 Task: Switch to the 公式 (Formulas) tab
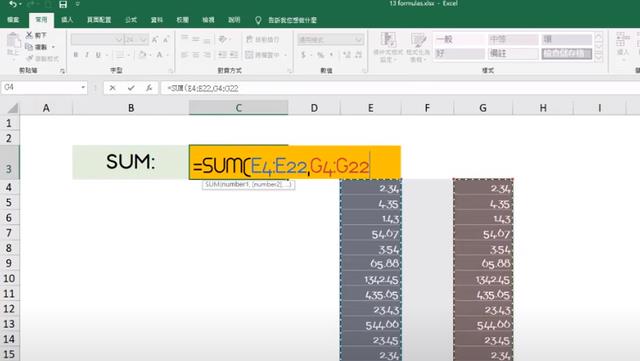point(131,20)
